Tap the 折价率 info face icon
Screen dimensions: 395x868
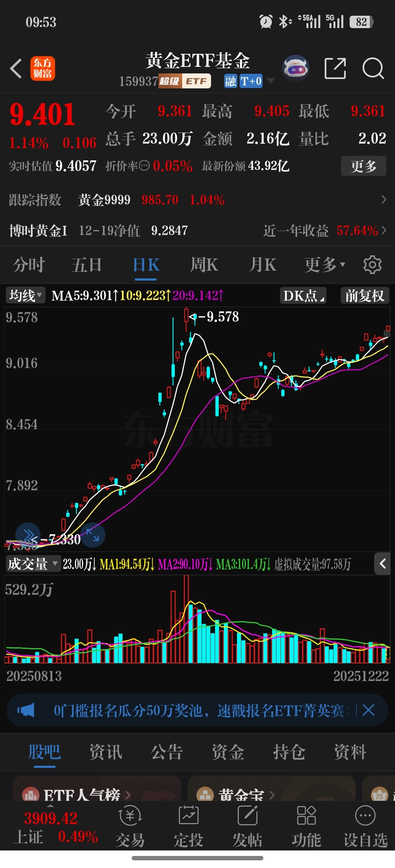pos(144,166)
